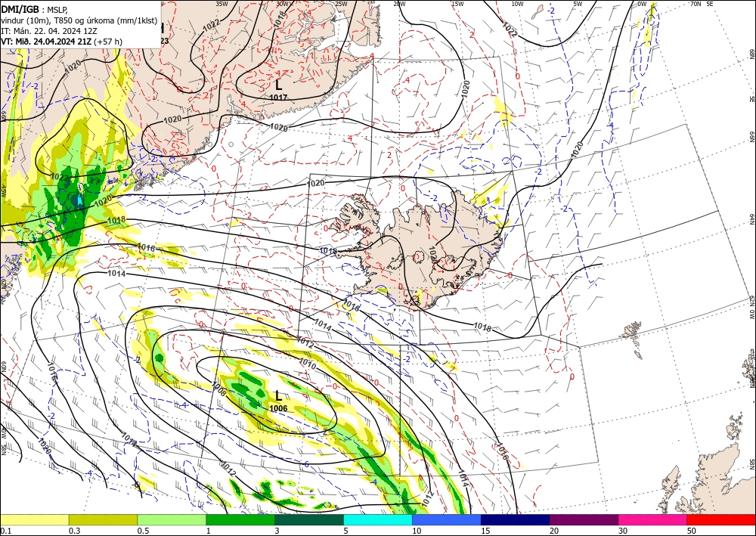This screenshot has width=756, height=536.
Task: Click the dark green 3–5 mm legend swatch
Action: pyautogui.click(x=309, y=519)
